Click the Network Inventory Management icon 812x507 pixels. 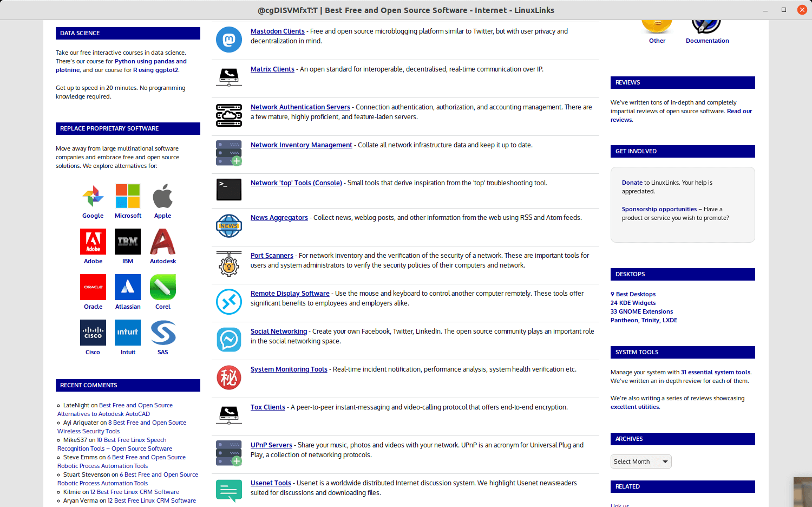point(229,153)
